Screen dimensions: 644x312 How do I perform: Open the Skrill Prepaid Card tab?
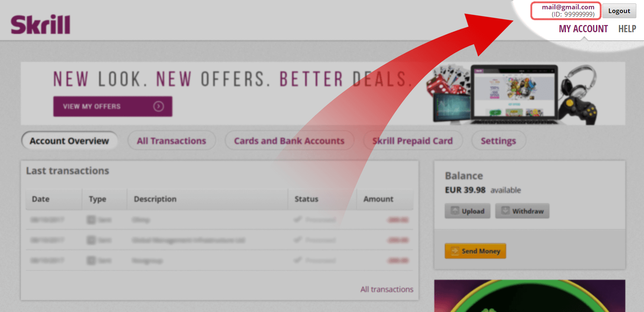tap(413, 141)
